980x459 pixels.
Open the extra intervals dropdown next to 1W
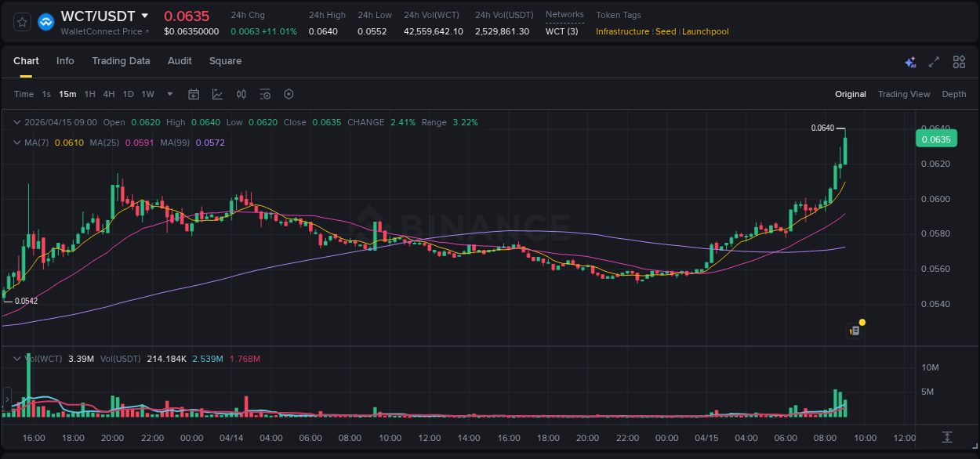click(x=169, y=94)
